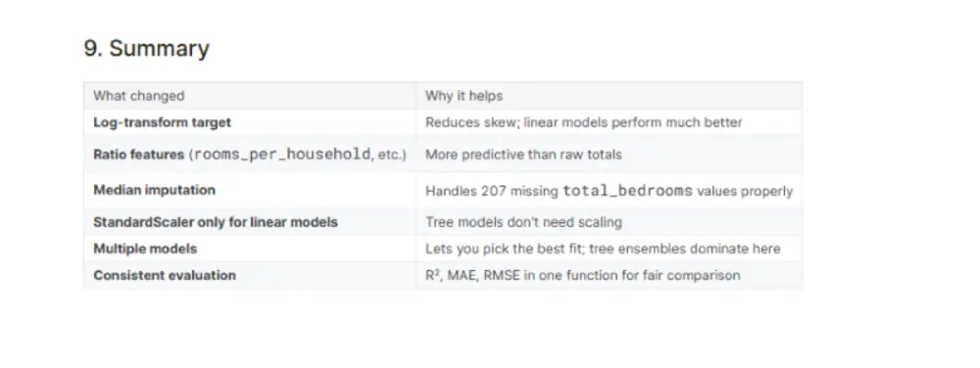Click 'Handles 207 missing' text
The width and height of the screenshot is (980, 368).
click(x=492, y=192)
